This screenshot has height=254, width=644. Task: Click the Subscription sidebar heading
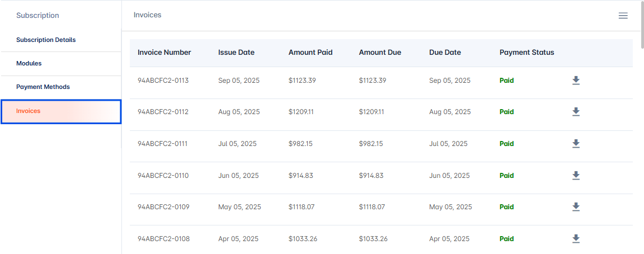coord(37,16)
